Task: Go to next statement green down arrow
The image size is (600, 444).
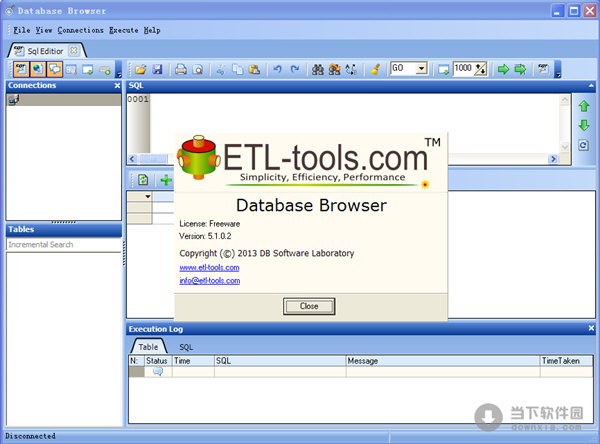Action: pos(584,125)
